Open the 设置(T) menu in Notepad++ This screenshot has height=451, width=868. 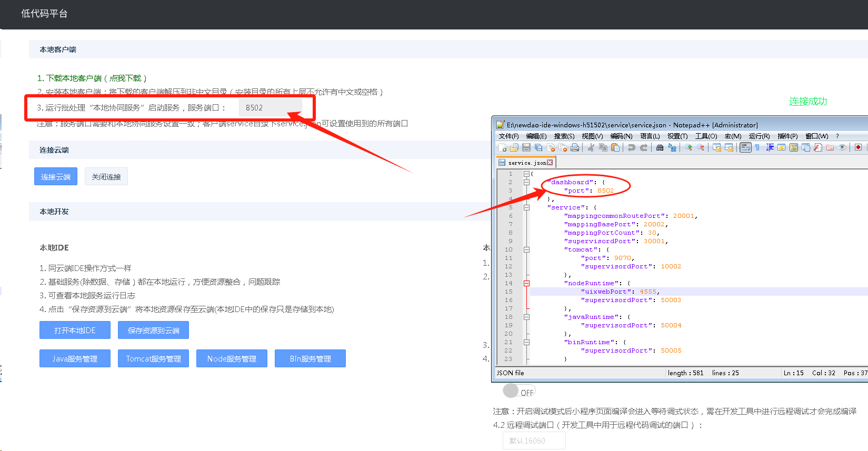[x=677, y=136]
